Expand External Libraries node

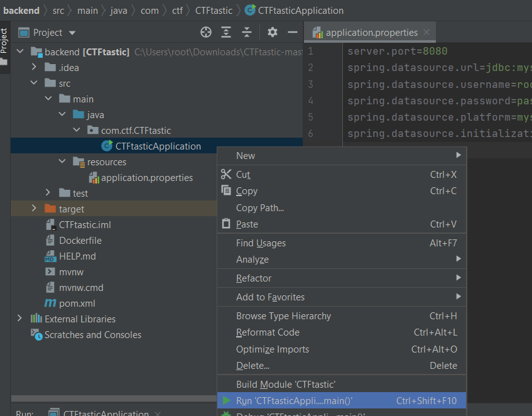19,319
